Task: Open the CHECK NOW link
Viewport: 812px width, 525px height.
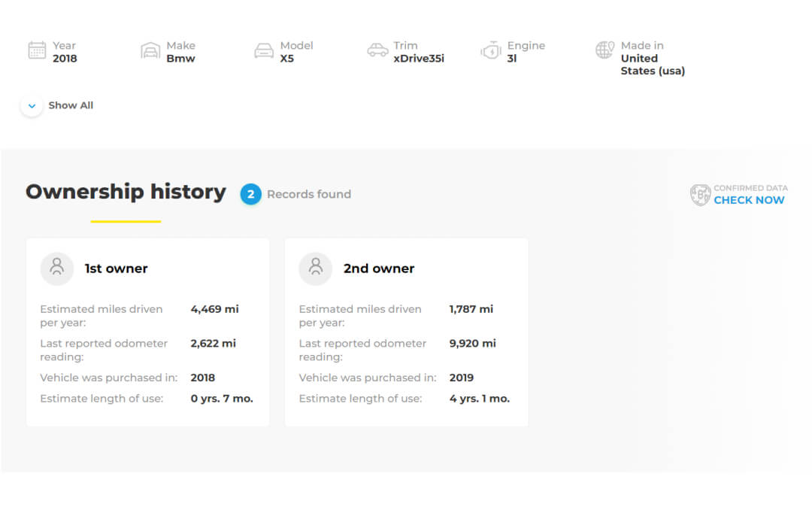Action: [x=749, y=200]
